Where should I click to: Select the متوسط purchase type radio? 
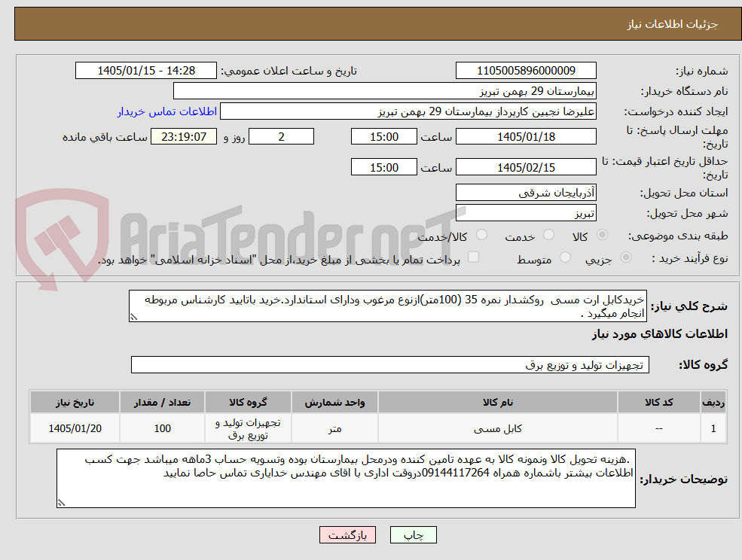[565, 257]
